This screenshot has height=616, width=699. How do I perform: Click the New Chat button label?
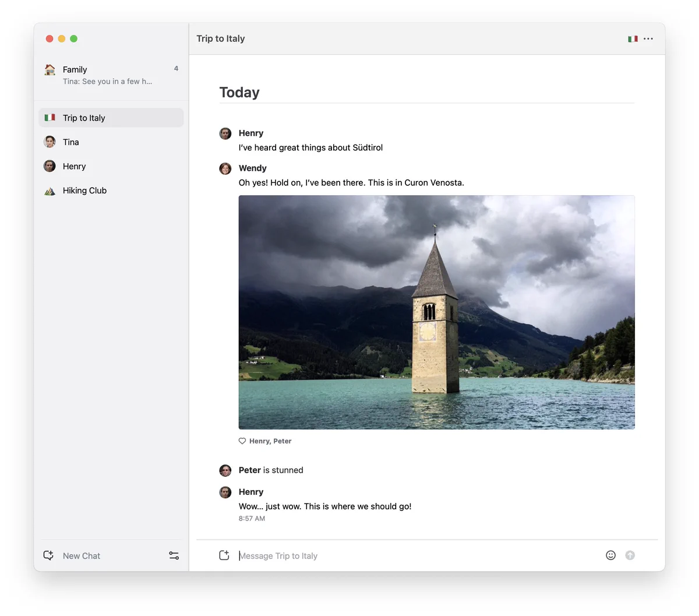click(82, 556)
